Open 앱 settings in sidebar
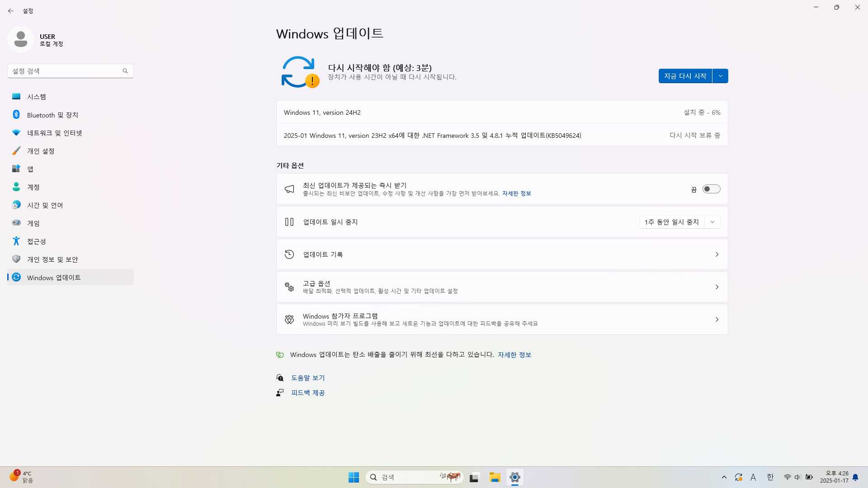 point(71,169)
